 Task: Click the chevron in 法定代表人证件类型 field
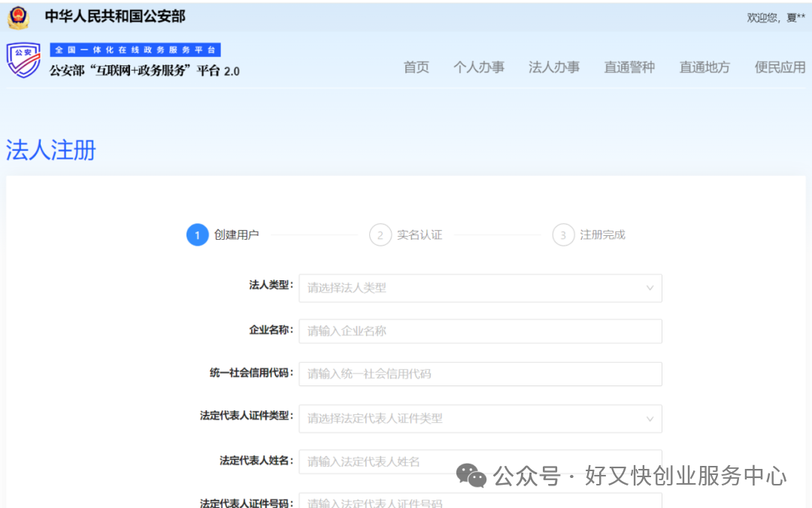coord(650,419)
